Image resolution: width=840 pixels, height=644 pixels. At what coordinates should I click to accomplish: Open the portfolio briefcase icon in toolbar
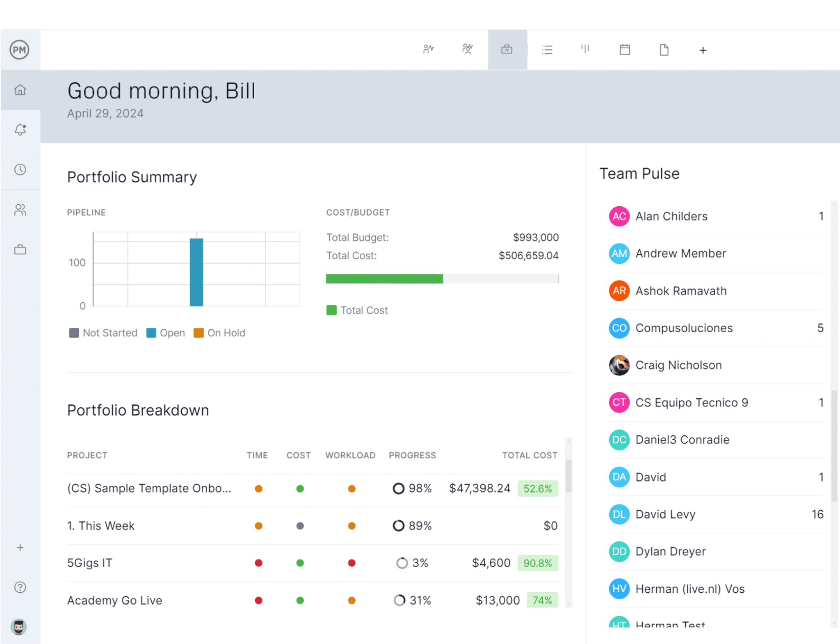tap(507, 49)
